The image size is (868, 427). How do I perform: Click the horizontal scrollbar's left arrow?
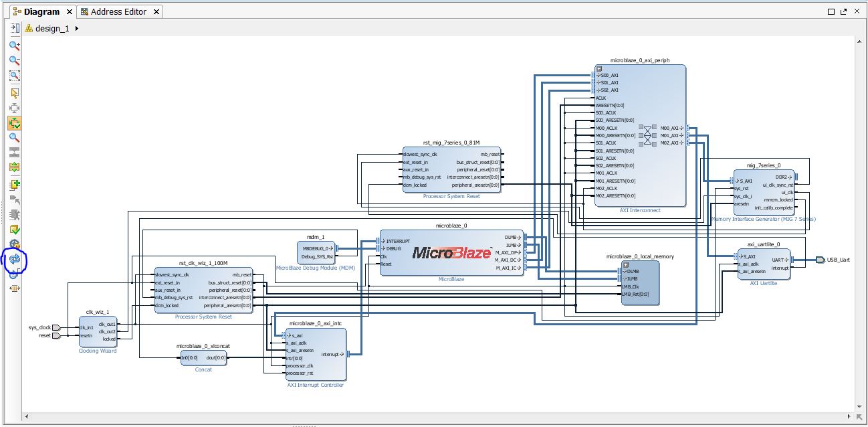point(27,416)
